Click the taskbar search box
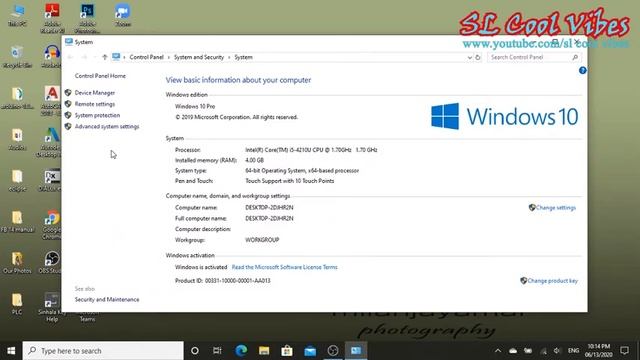The width and height of the screenshot is (640, 360). pyautogui.click(x=103, y=351)
